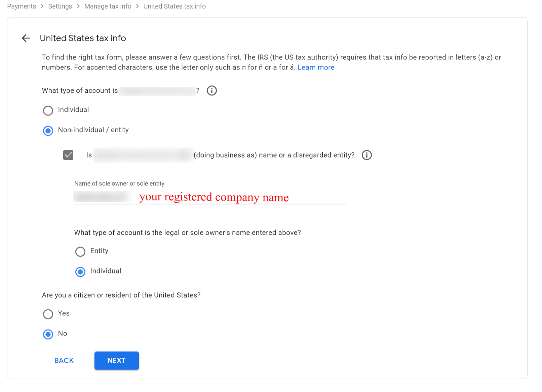Uncheck the doing business as checkbox
The width and height of the screenshot is (542, 392).
tap(68, 155)
